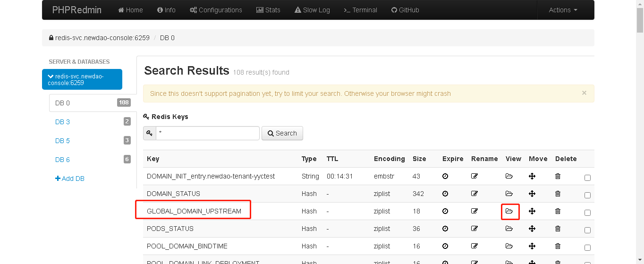Switch to DB 5 in sidebar
644x264 pixels.
tap(62, 141)
